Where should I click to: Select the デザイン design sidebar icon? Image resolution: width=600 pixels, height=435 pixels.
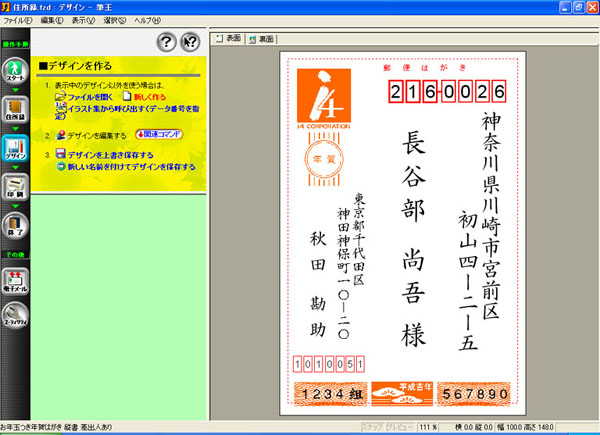point(16,145)
